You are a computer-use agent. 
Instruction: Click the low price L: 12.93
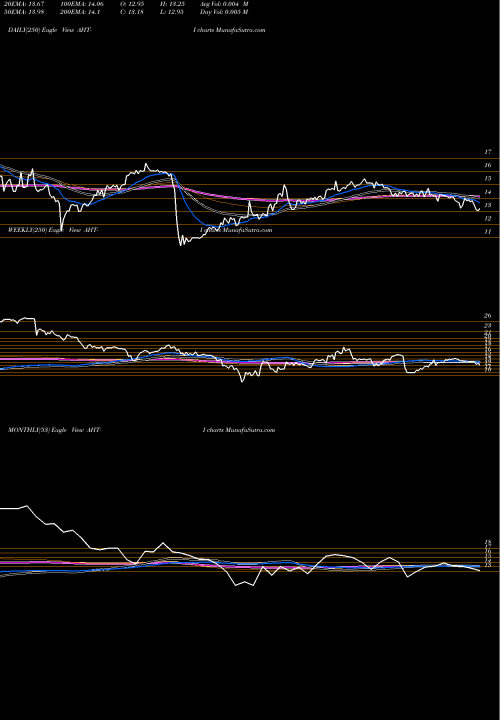[x=172, y=11]
